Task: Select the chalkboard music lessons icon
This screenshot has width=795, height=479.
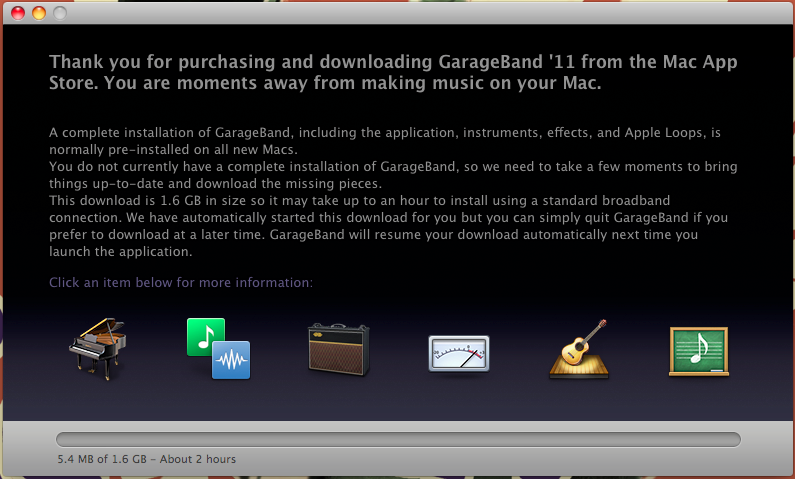Action: tap(699, 351)
